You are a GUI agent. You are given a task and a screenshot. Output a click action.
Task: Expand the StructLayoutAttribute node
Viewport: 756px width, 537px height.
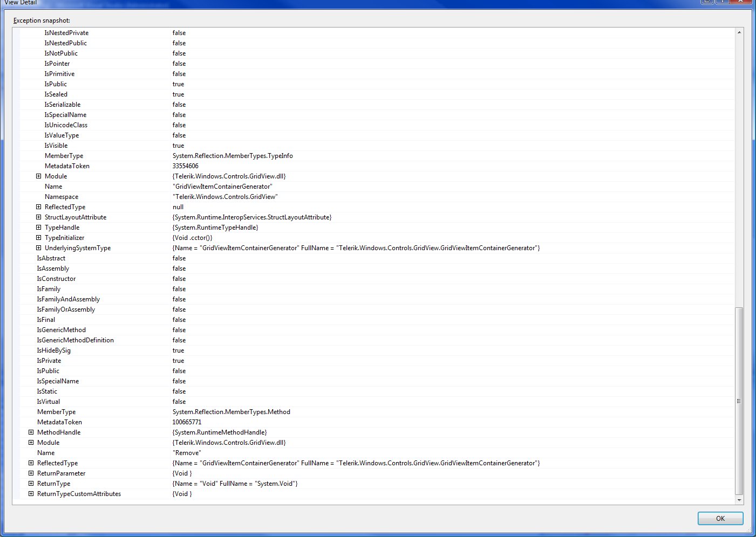(38, 217)
